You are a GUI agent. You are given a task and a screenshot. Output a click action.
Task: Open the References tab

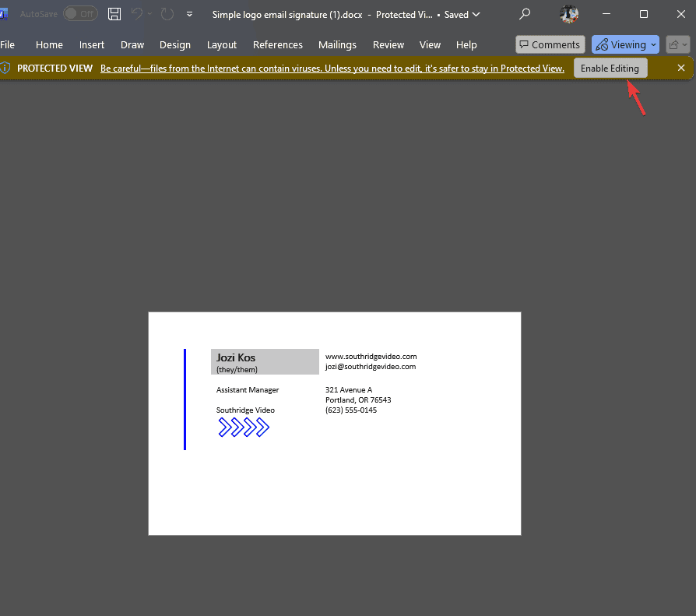(x=277, y=45)
